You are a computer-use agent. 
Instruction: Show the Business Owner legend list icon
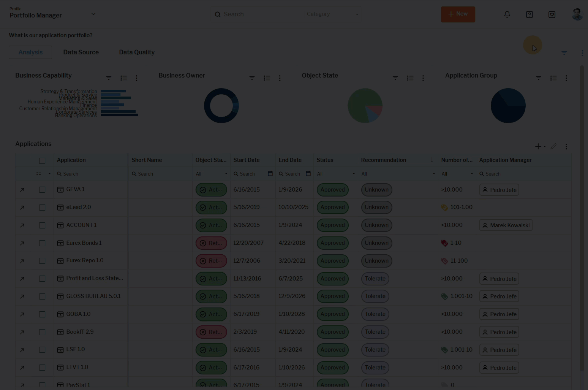267,78
